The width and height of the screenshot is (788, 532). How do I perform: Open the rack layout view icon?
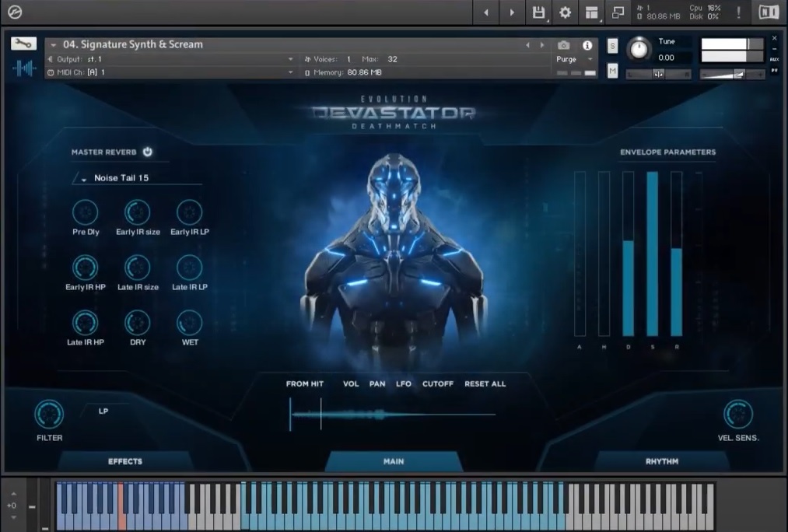coord(591,12)
